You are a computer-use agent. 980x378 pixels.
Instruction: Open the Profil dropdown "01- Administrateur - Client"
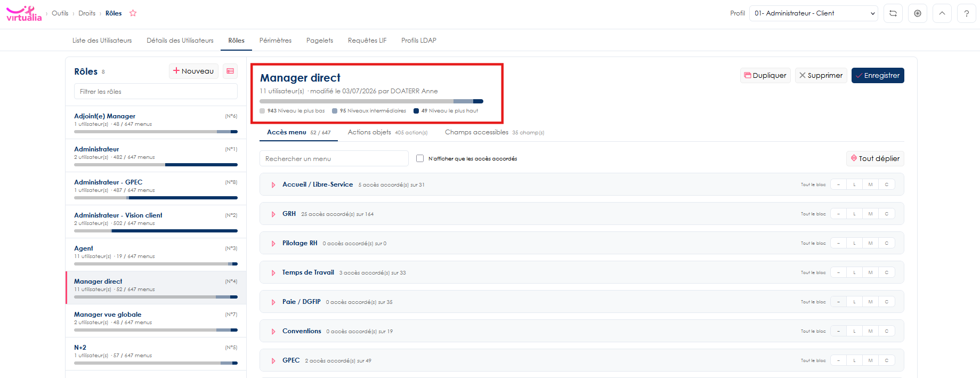click(x=814, y=13)
